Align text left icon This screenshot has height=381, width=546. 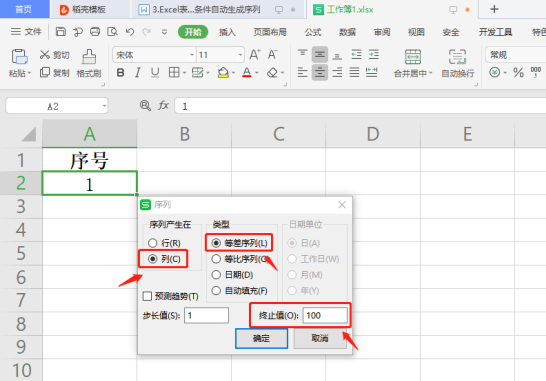click(x=303, y=72)
